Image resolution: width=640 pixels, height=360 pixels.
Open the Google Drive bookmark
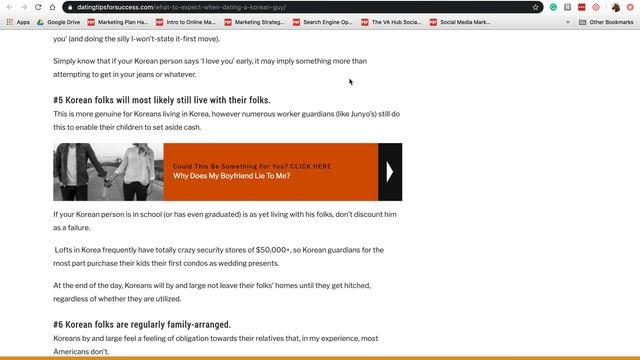click(x=58, y=22)
